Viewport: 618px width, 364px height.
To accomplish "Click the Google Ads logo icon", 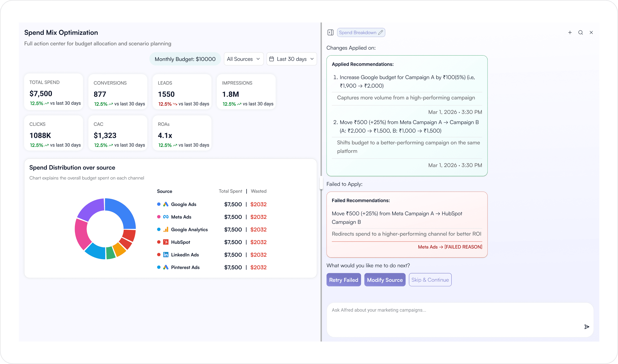I will point(166,204).
